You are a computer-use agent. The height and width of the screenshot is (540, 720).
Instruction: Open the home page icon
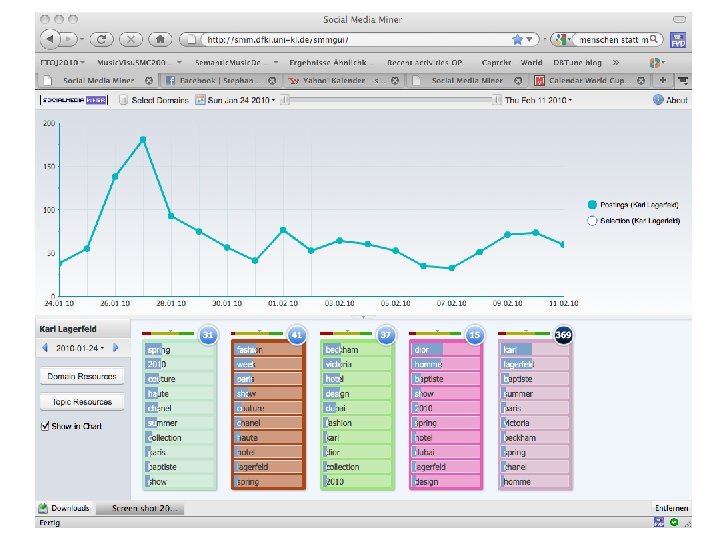pyautogui.click(x=160, y=39)
